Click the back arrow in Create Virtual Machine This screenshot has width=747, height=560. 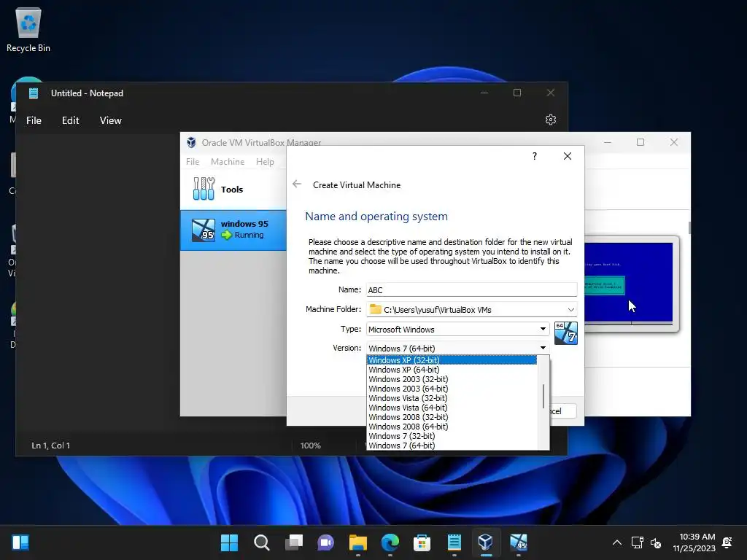297,184
